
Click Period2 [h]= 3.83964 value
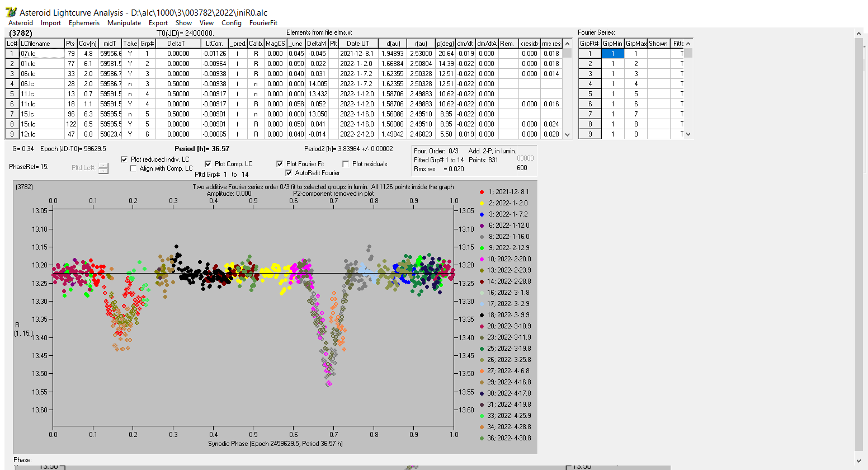point(348,149)
